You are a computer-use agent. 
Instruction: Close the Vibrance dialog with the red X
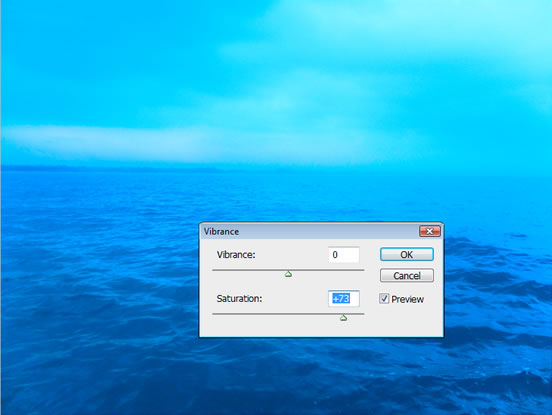pyautogui.click(x=429, y=231)
